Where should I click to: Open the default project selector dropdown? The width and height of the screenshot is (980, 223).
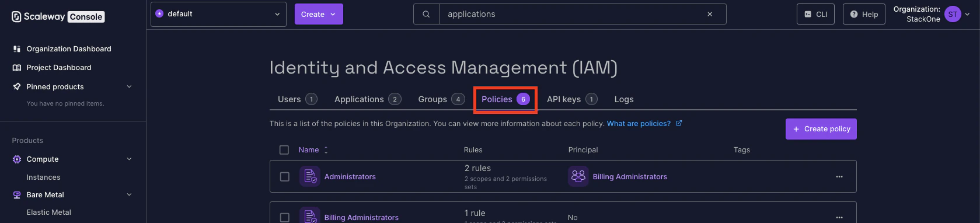[x=218, y=14]
